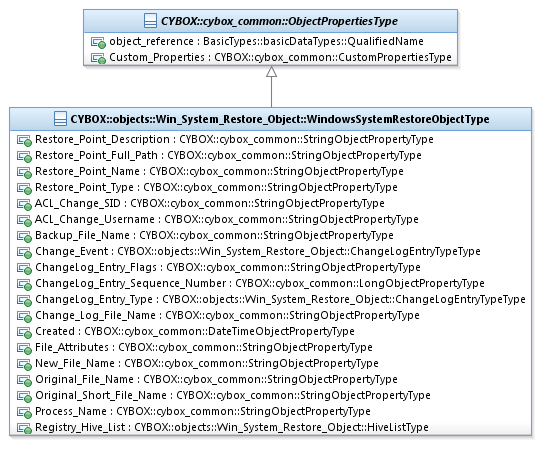Select the WindowsSystemRestoreObjectType class header

click(271, 119)
